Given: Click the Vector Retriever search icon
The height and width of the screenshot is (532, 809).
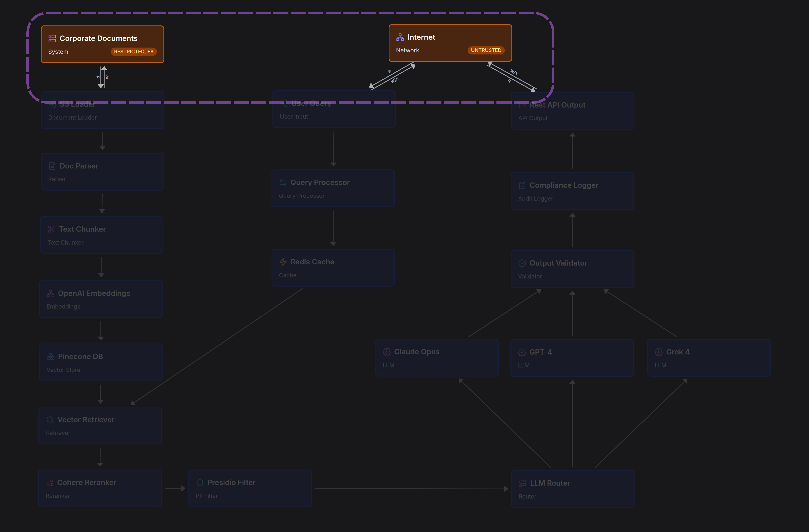Looking at the screenshot, I should pyautogui.click(x=50, y=420).
